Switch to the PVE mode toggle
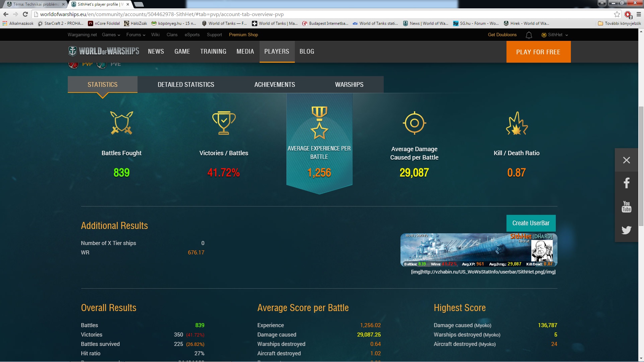This screenshot has height=362, width=644. tap(109, 64)
